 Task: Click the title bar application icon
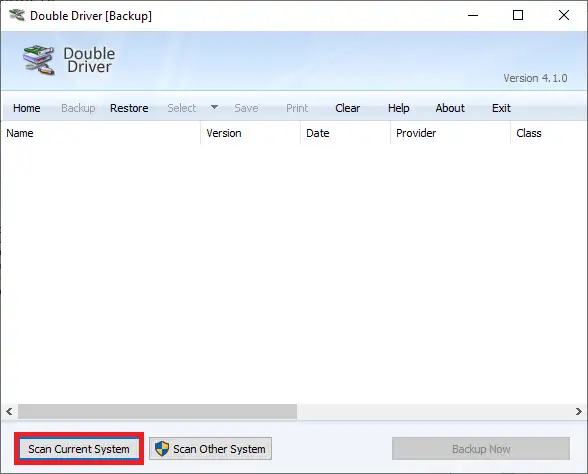pos(17,15)
